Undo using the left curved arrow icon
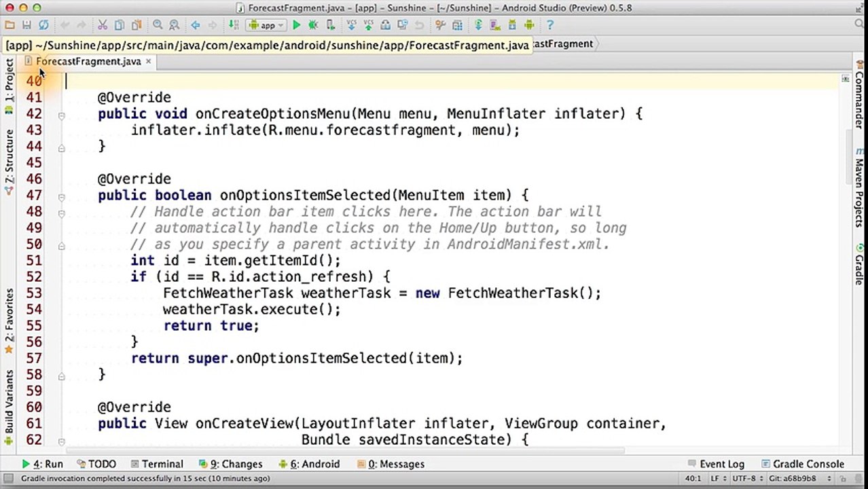 65,25
